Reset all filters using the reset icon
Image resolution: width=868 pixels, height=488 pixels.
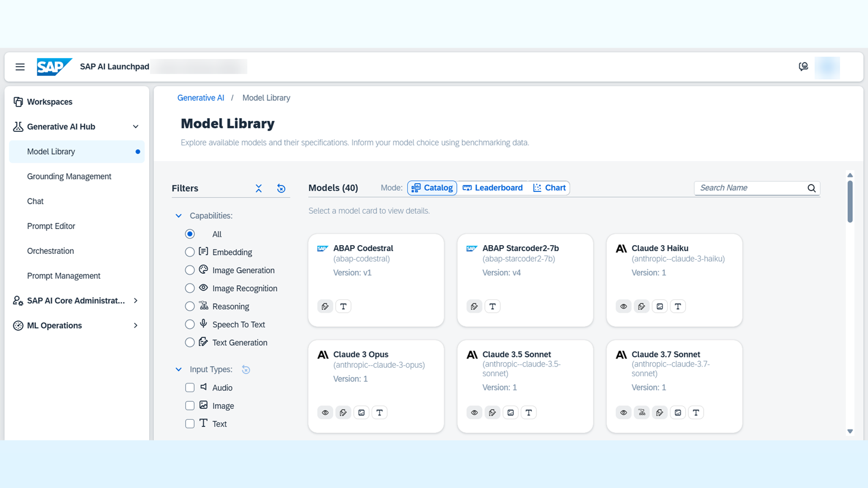[x=281, y=188]
